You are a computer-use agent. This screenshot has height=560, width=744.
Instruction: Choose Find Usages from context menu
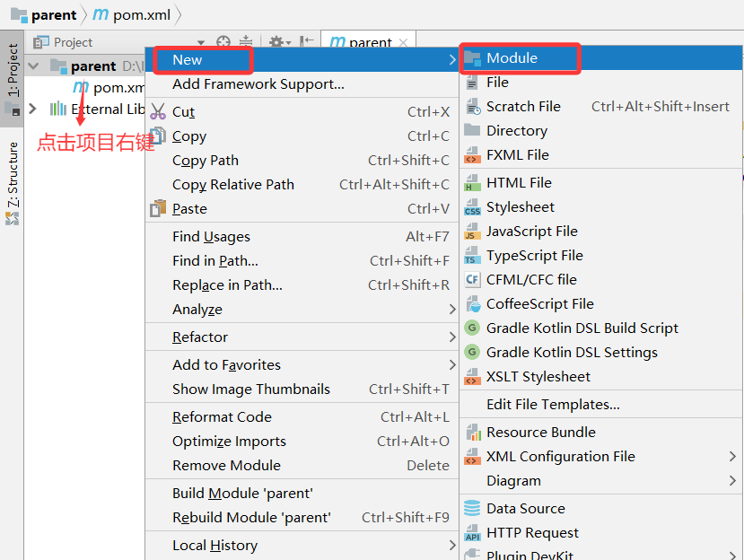302,236
